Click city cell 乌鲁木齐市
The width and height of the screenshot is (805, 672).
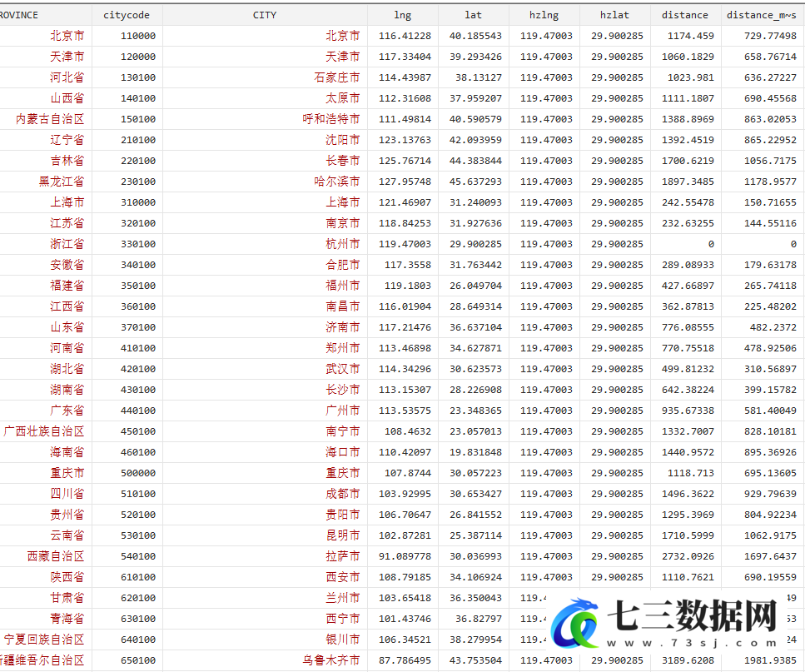pyautogui.click(x=331, y=660)
